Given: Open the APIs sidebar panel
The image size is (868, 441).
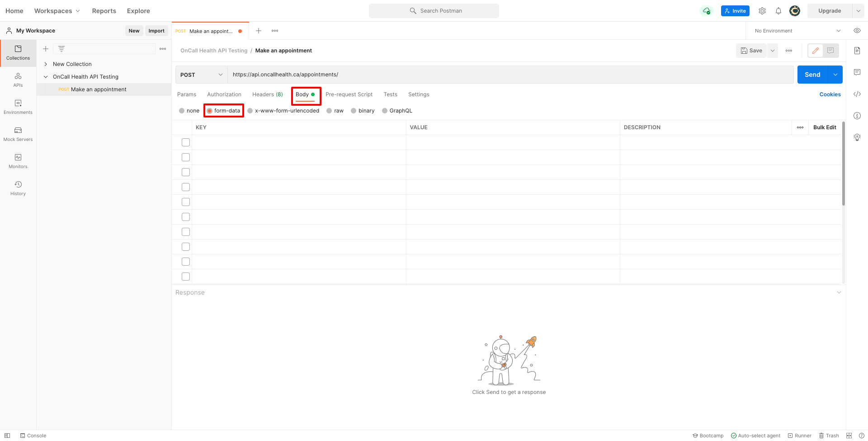Looking at the screenshot, I should click(18, 80).
